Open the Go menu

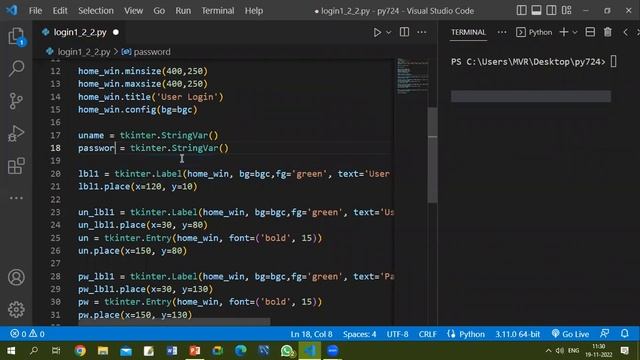(x=159, y=11)
